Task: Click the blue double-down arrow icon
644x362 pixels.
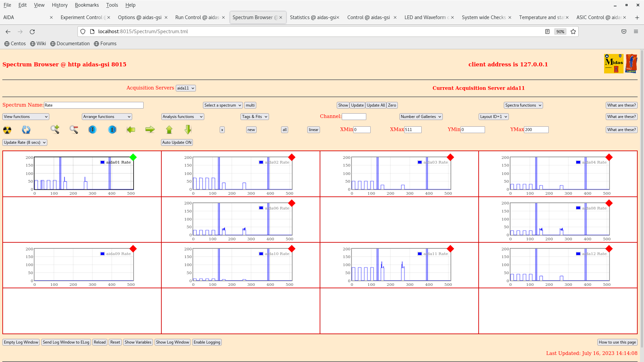Action: point(93,130)
